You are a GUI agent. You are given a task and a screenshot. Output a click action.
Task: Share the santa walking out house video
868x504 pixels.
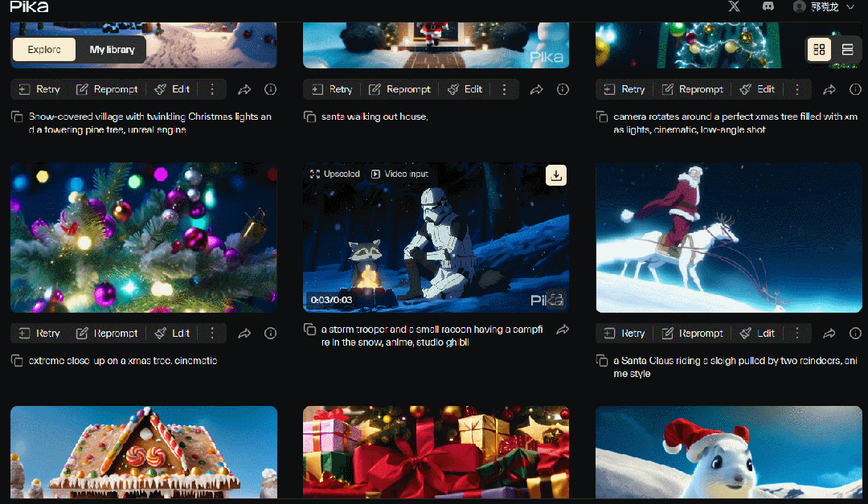point(536,89)
